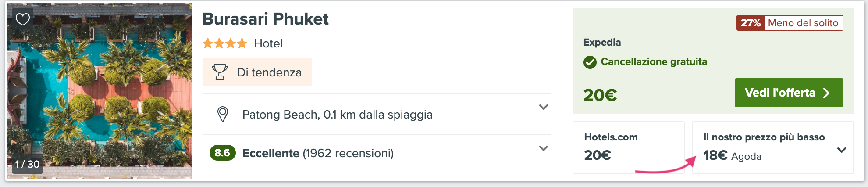868x187 pixels.
Task: Click the four-star rating icons
Action: pyautogui.click(x=225, y=43)
